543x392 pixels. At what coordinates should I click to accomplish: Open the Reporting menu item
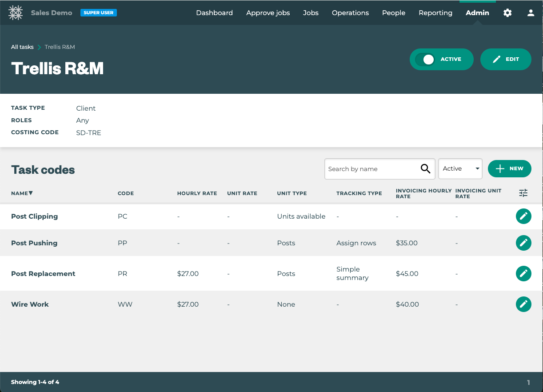click(435, 13)
